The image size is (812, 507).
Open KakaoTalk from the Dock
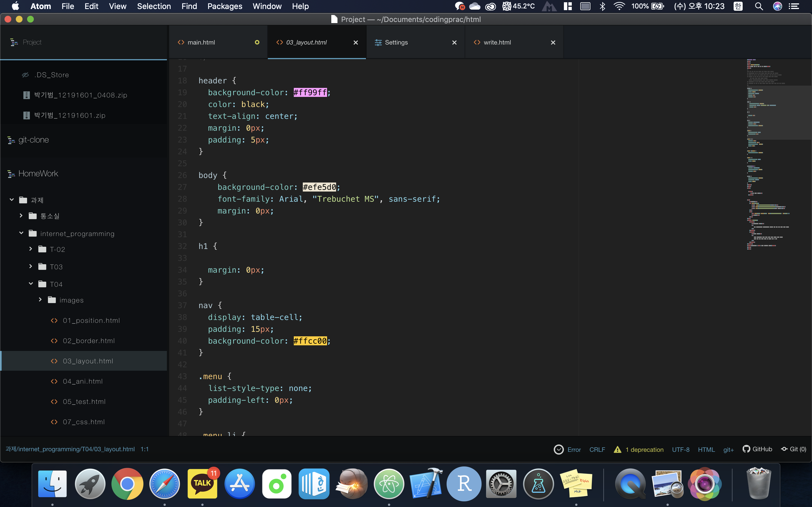(x=202, y=484)
